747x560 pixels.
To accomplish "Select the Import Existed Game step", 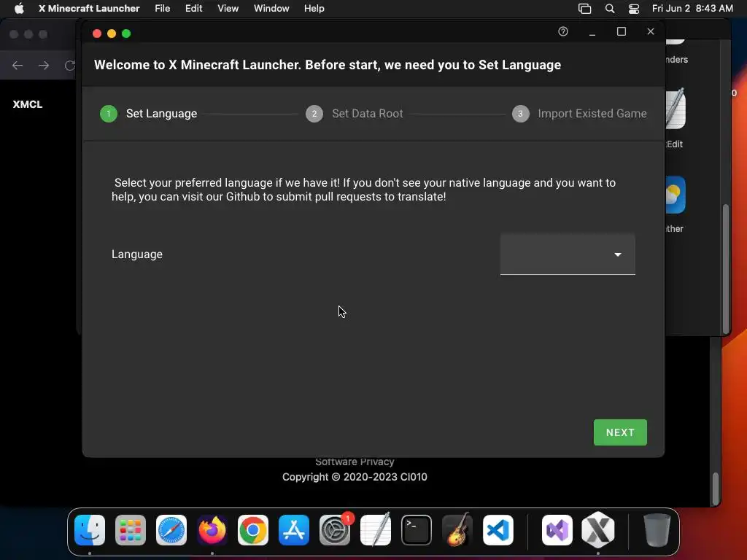I will pos(579,114).
